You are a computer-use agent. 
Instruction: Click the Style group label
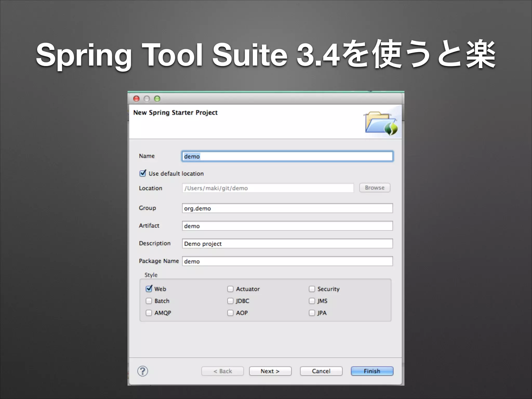pos(151,275)
